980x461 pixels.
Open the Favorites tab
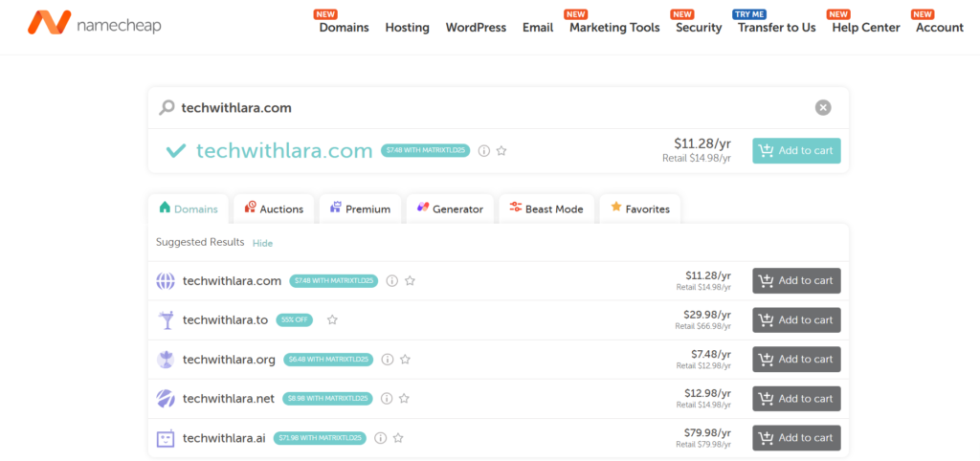coord(640,209)
